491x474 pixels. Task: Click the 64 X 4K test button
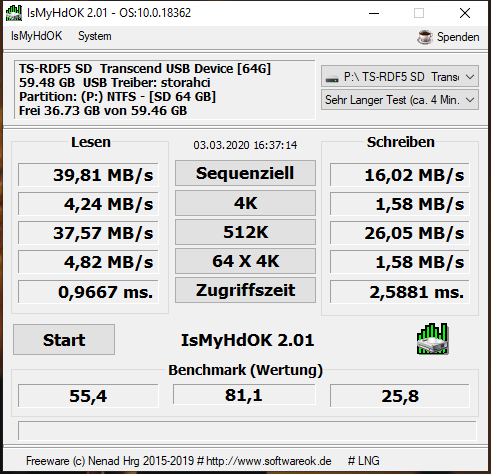pos(245,261)
